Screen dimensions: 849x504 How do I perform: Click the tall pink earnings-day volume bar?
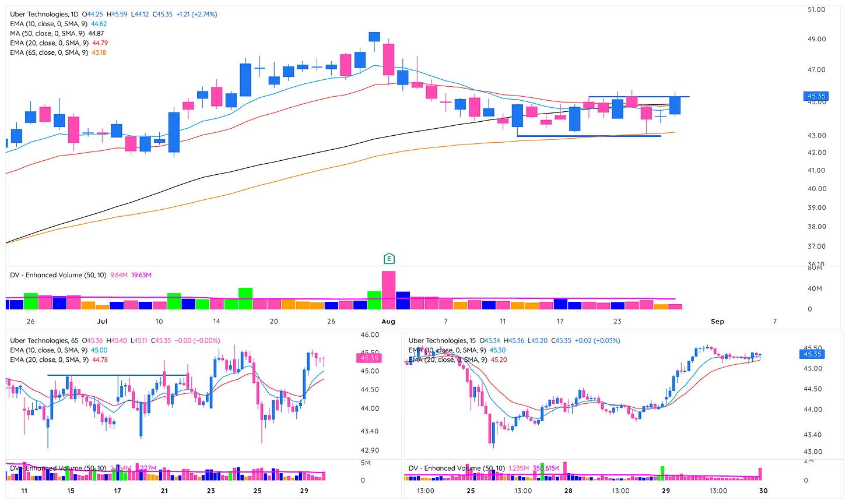389,290
